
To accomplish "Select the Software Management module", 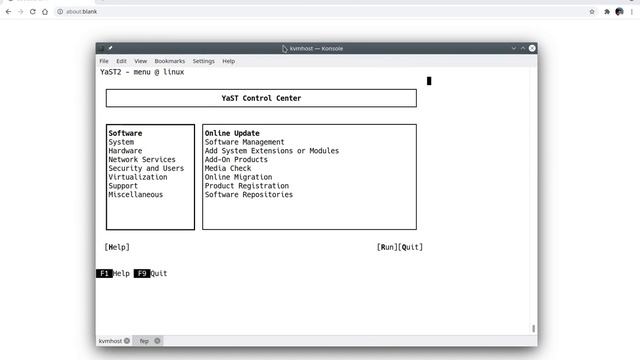I will point(244,142).
